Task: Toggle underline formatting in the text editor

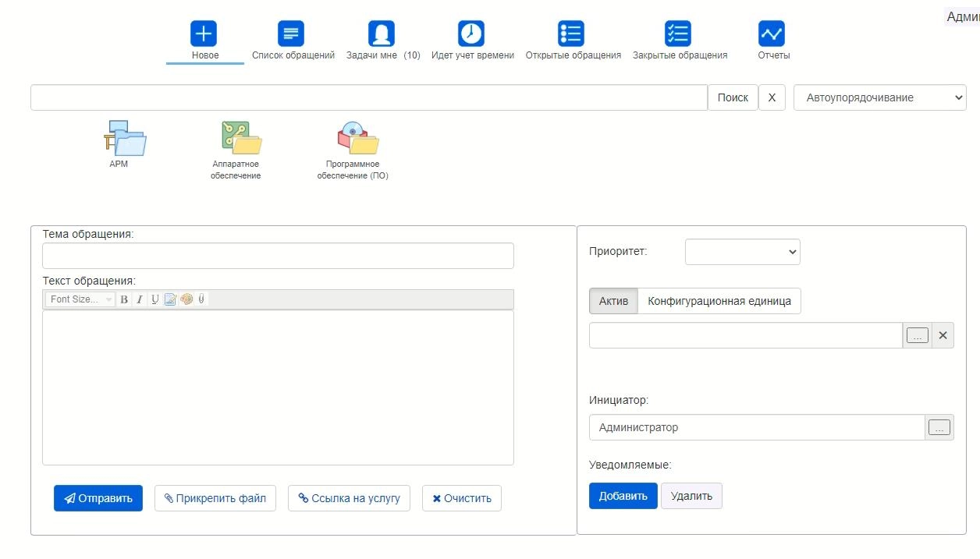Action: click(x=155, y=299)
